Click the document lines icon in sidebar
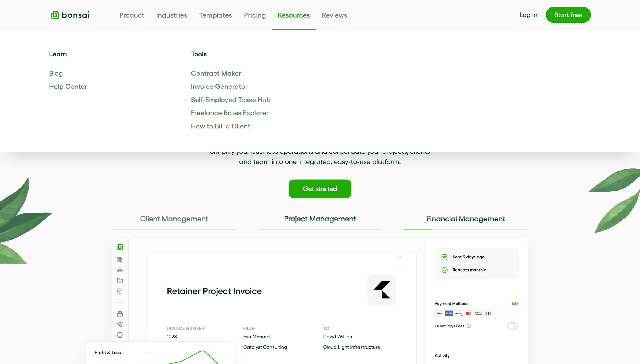 click(x=120, y=335)
